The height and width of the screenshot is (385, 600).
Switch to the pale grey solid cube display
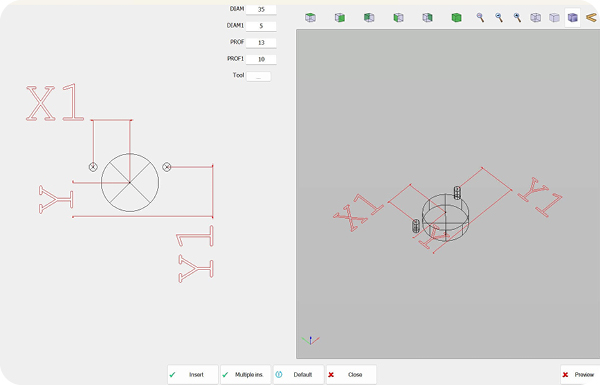(x=554, y=18)
